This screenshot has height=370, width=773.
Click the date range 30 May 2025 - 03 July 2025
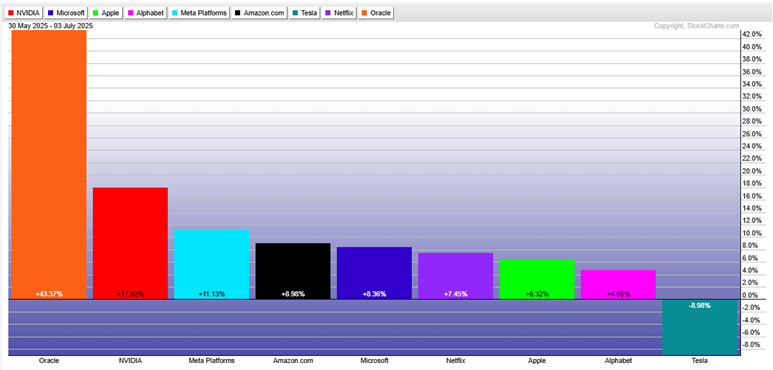coord(50,26)
